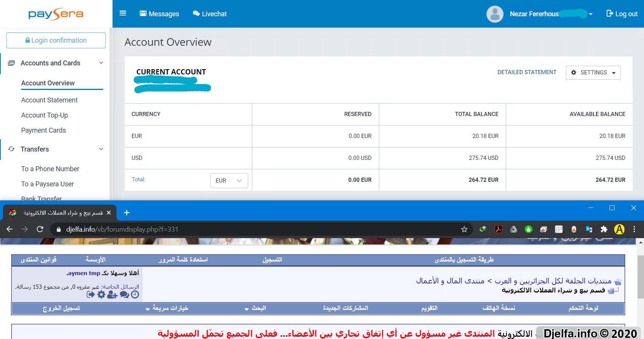Click the aymen tmp username link
Viewport: 644px width, 339px height.
[x=84, y=273]
